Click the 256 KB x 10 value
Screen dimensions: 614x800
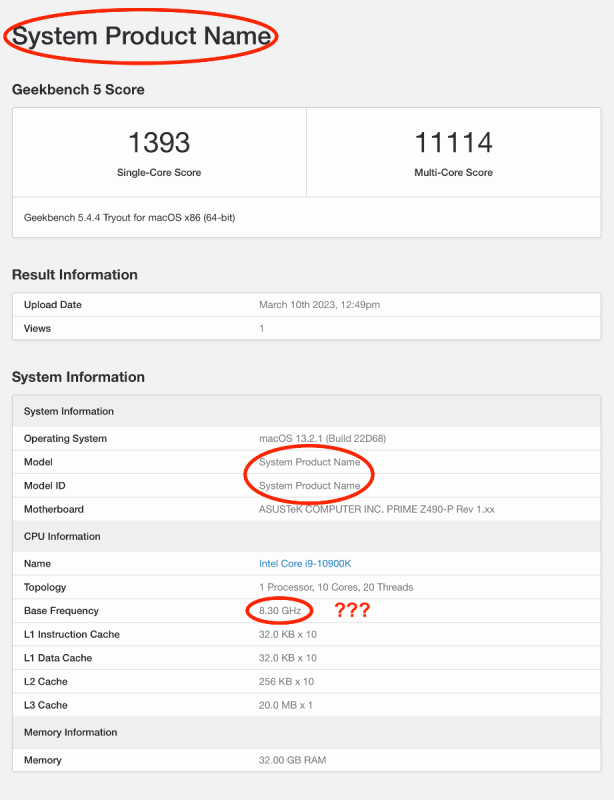(x=286, y=681)
